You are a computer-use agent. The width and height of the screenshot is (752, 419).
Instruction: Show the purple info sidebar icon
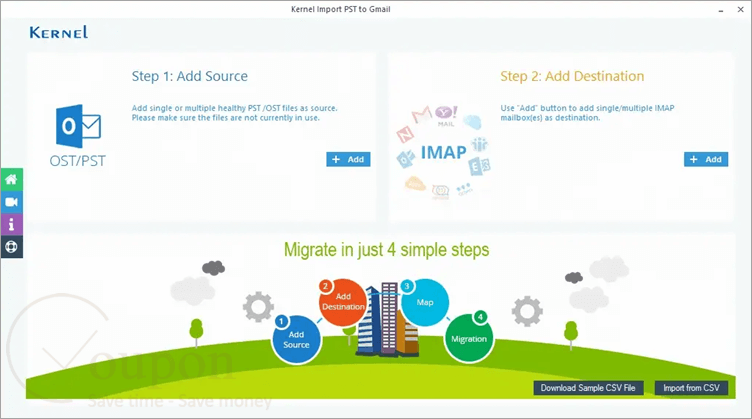point(12,224)
